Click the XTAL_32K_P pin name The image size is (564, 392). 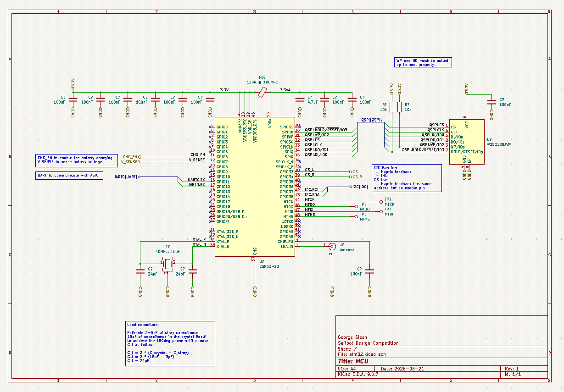click(x=228, y=232)
